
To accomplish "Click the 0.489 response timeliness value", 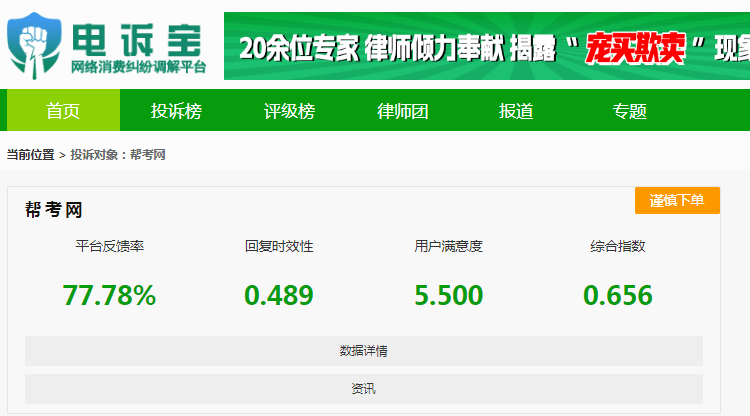I will point(279,295).
